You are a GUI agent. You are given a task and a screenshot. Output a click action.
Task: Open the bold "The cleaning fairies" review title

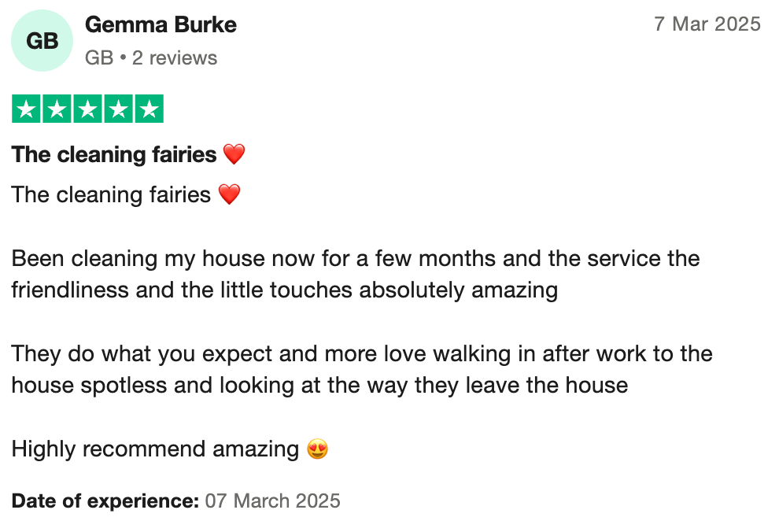[x=114, y=154]
